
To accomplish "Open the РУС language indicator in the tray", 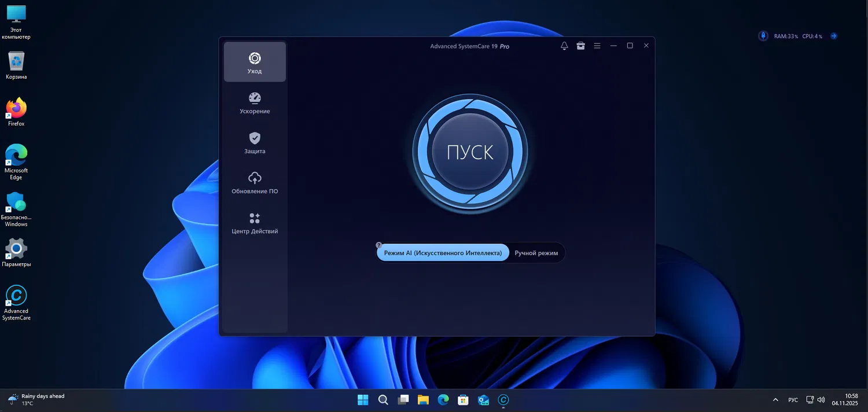I will [x=793, y=399].
